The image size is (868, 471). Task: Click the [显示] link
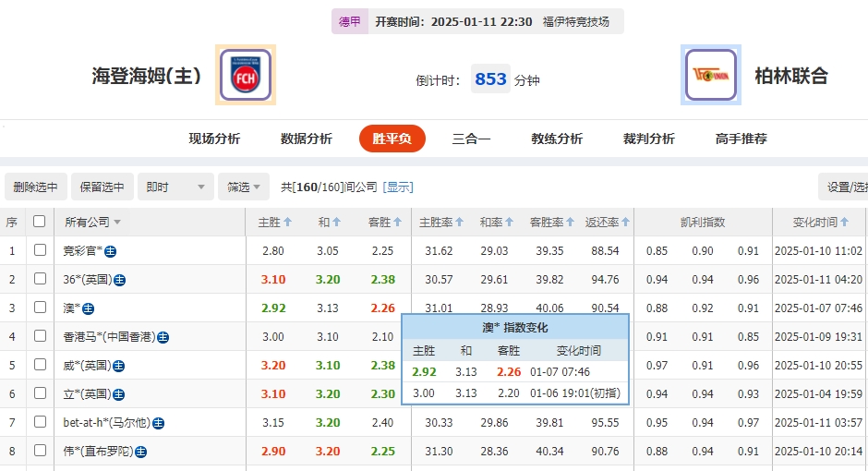(398, 187)
